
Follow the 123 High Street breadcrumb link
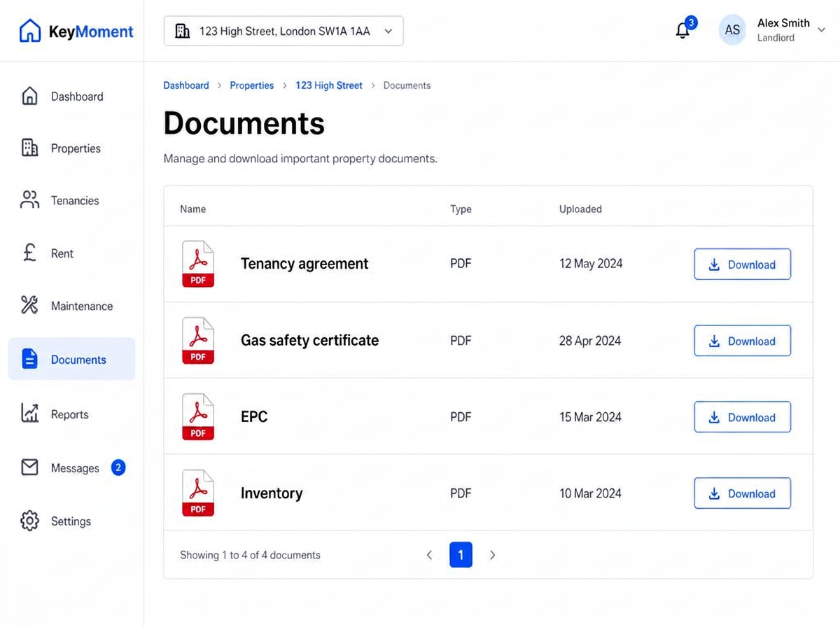click(329, 85)
